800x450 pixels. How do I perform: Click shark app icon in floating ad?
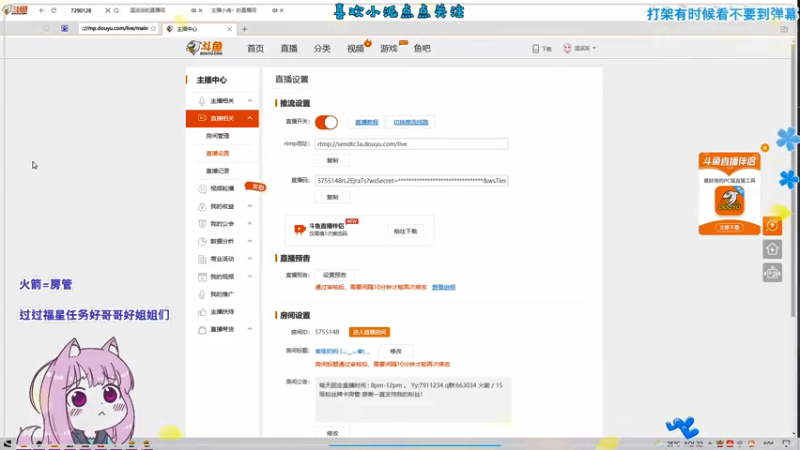click(730, 200)
